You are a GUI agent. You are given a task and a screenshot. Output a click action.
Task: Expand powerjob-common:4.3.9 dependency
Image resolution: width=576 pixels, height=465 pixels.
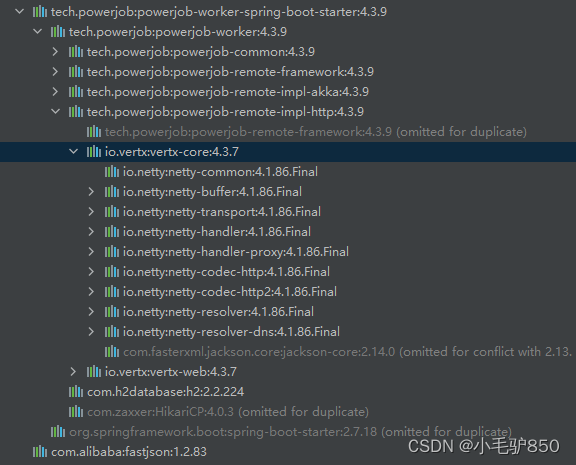pos(55,52)
